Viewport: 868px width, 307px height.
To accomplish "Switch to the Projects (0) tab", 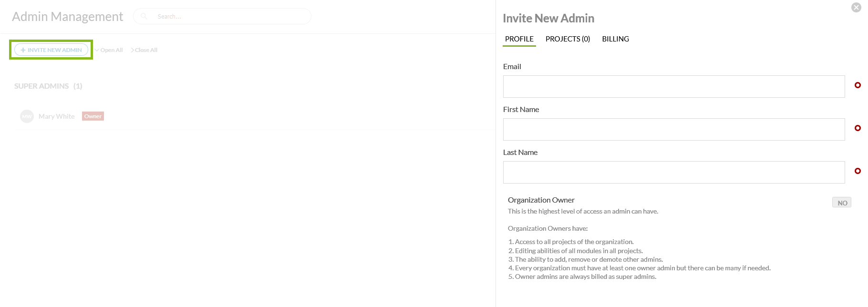I will pos(568,39).
